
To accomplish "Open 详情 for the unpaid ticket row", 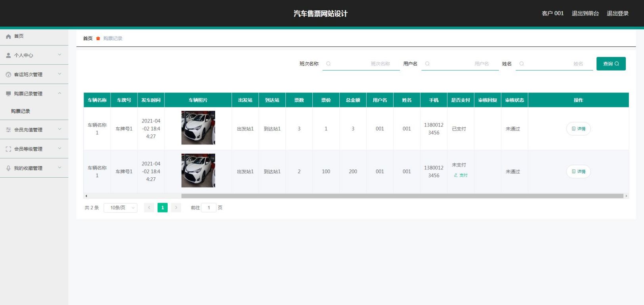I will click(x=578, y=171).
